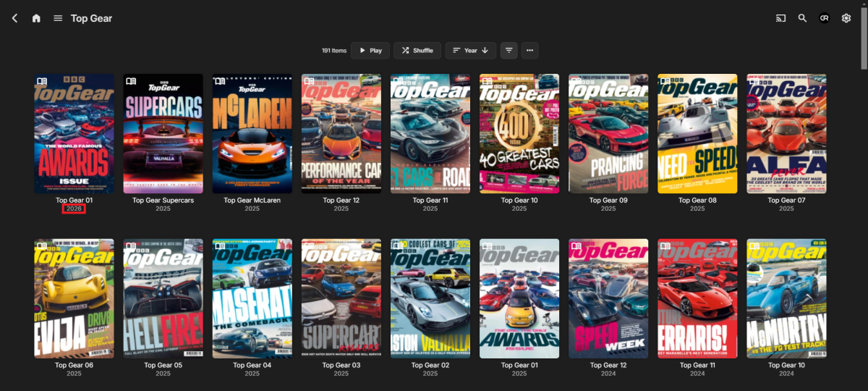868x391 pixels.
Task: Open the three-dot more options menu
Action: pos(530,51)
